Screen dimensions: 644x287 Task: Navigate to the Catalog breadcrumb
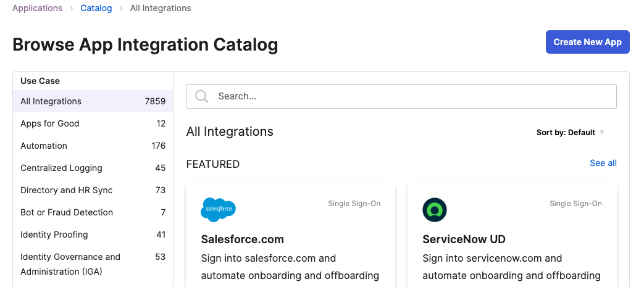coord(96,8)
